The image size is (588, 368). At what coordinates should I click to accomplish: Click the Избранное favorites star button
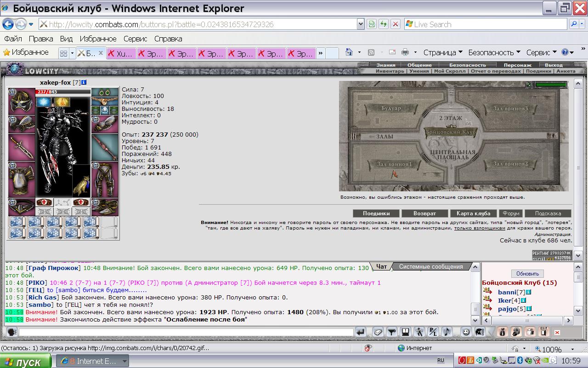26,52
